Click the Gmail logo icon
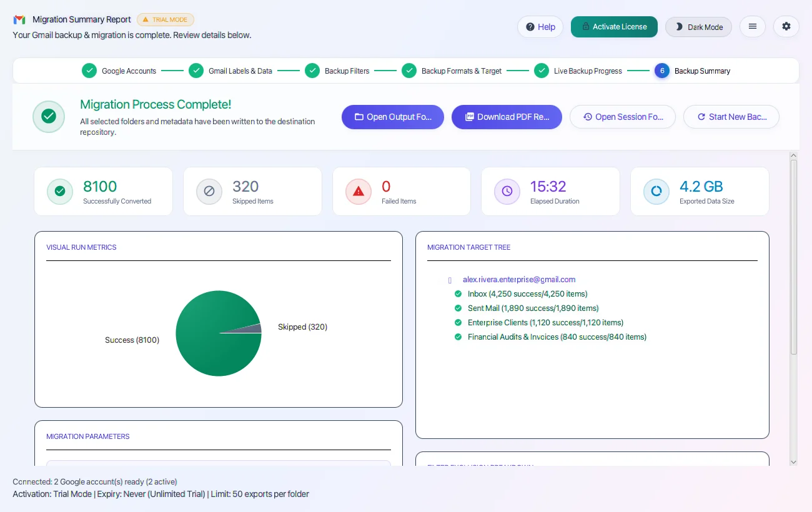 coord(19,20)
